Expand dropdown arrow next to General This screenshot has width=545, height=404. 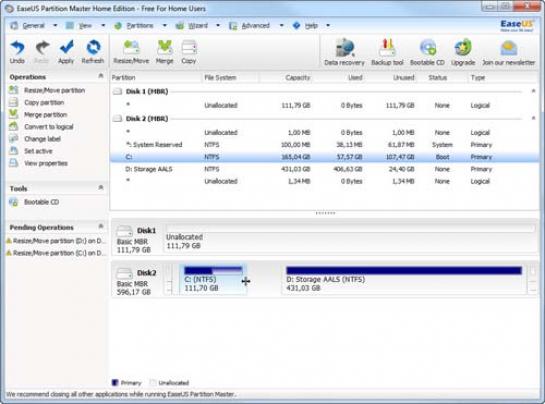[x=55, y=25]
